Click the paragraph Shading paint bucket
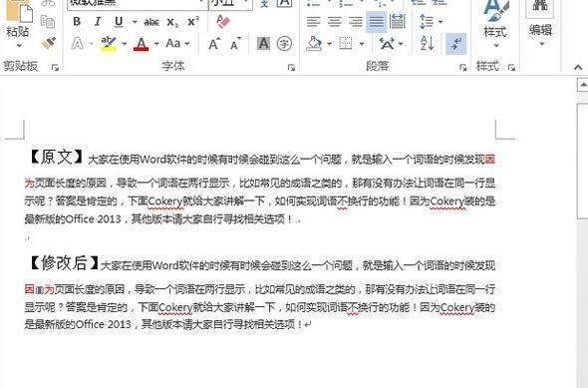588x388 pixels. tap(314, 44)
